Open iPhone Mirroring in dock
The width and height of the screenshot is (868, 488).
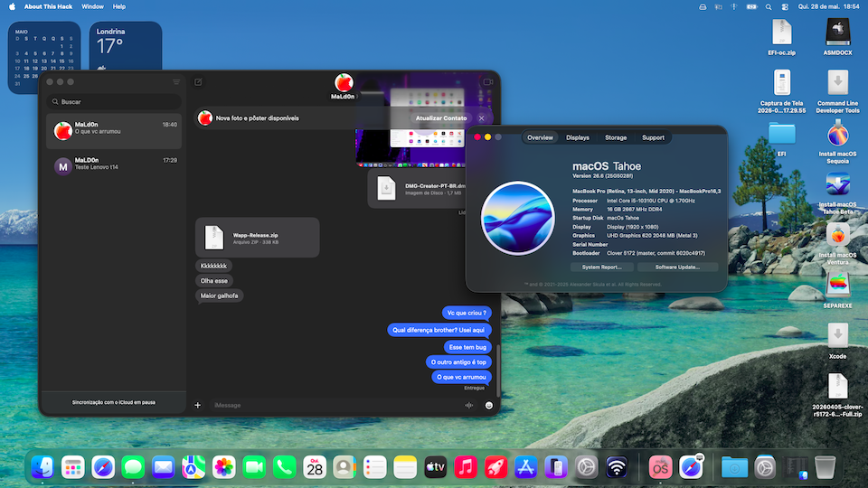tap(556, 467)
